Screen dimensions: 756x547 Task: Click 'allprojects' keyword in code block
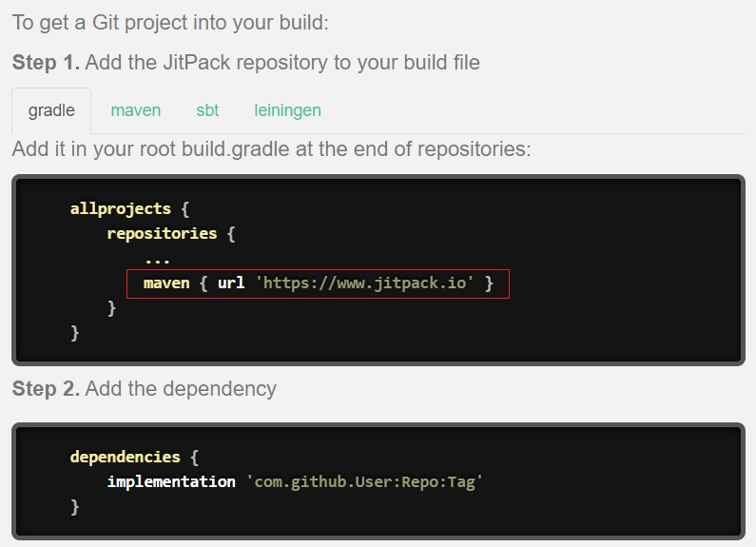(x=121, y=209)
